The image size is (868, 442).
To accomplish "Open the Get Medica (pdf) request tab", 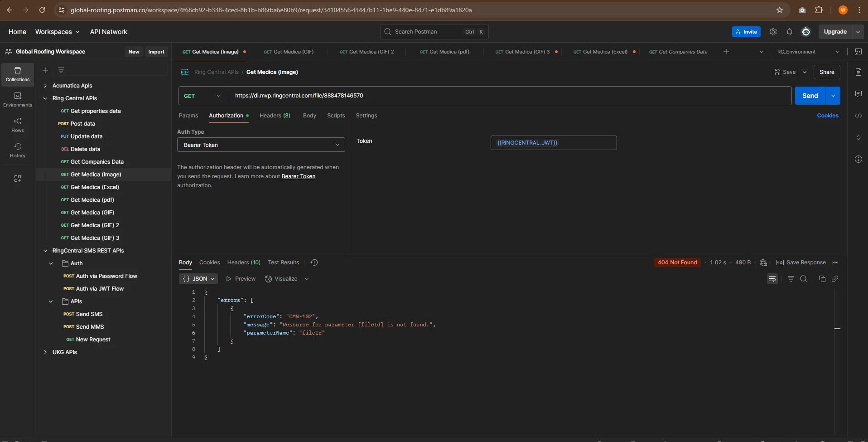I will [x=444, y=52].
